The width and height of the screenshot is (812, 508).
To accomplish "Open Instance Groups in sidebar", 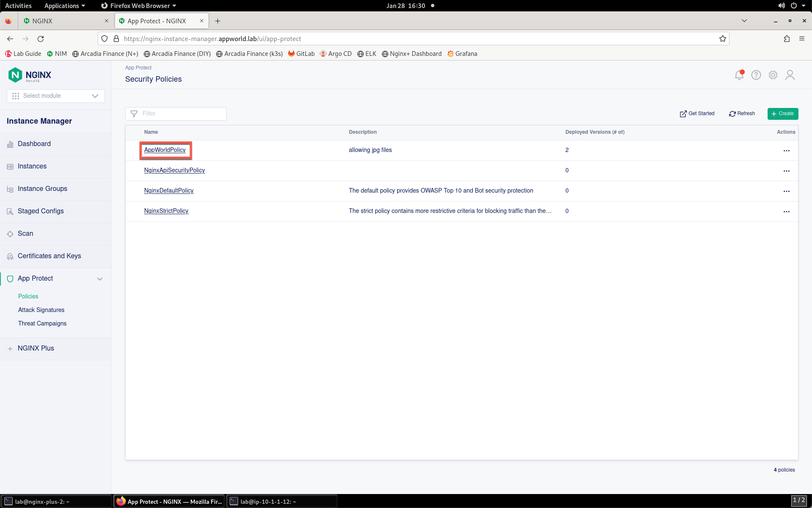I will [x=55, y=189].
